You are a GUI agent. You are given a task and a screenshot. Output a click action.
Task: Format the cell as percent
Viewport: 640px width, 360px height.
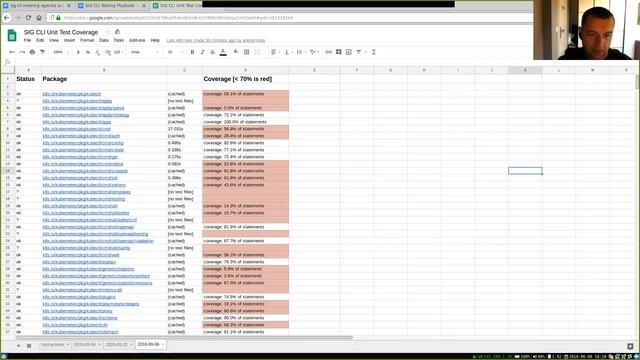point(88,52)
